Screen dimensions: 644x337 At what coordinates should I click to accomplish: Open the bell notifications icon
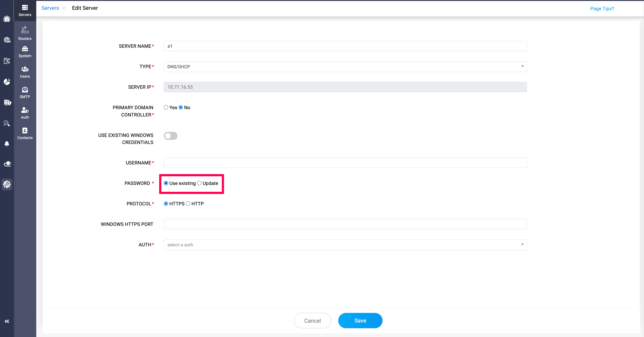pyautogui.click(x=7, y=144)
